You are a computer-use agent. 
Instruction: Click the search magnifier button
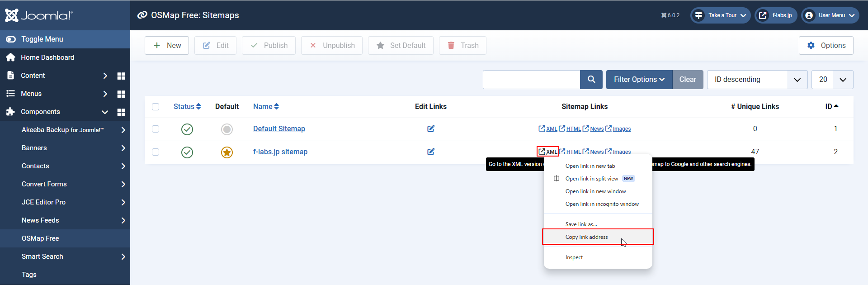pos(591,80)
